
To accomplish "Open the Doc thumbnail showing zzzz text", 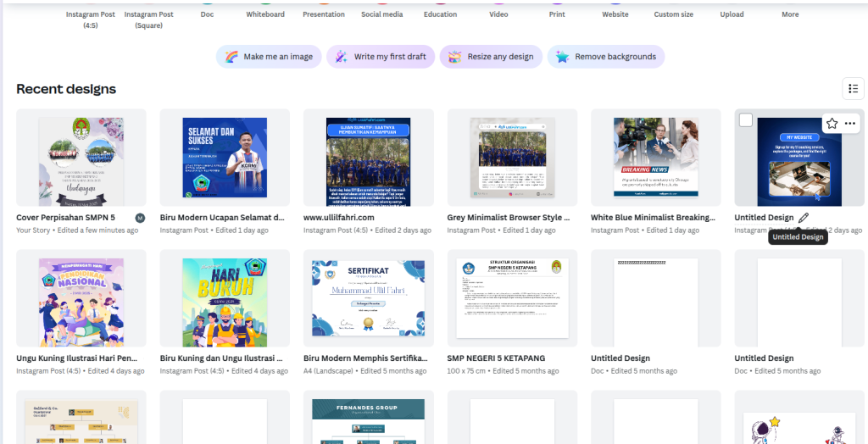I will (656, 298).
